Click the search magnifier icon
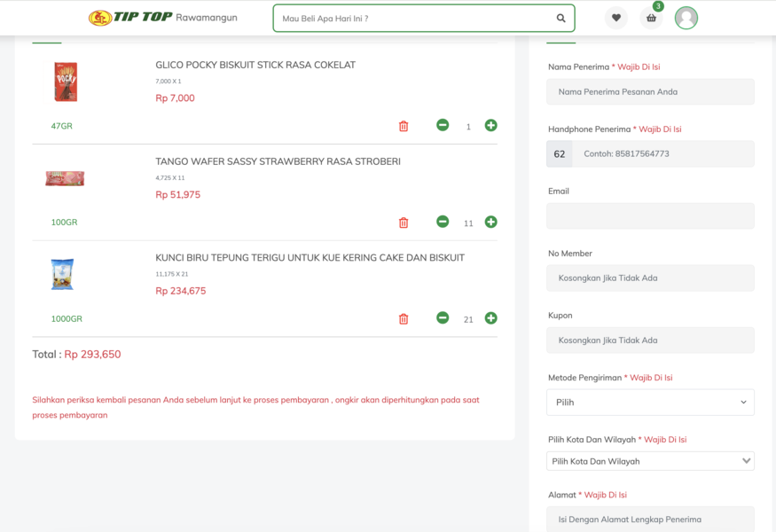Viewport: 776px width, 532px height. pyautogui.click(x=560, y=18)
